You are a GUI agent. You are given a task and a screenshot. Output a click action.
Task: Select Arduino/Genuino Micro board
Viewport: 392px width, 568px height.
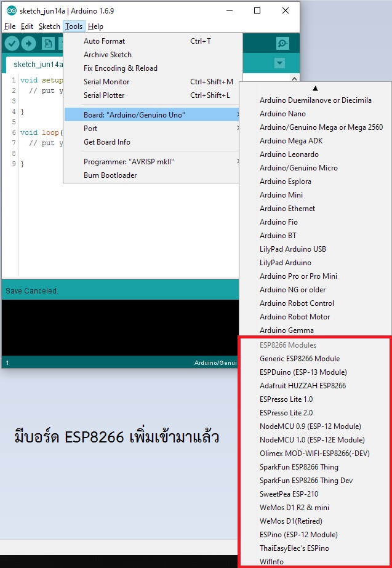[x=315, y=168]
